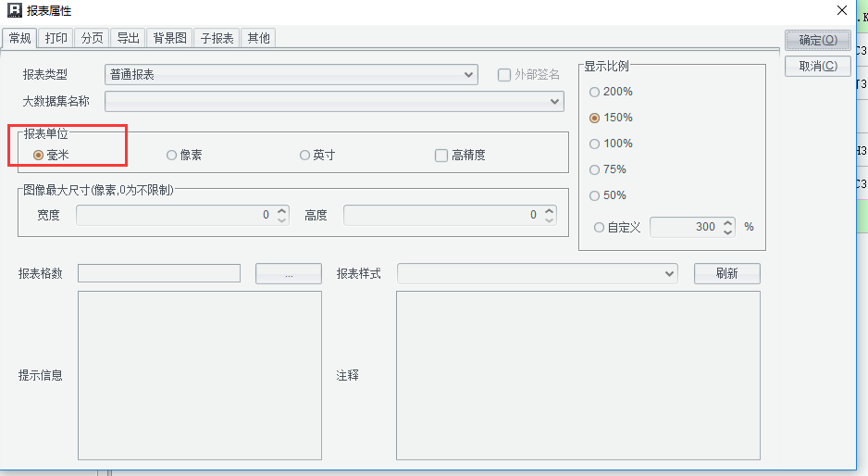Image resolution: width=868 pixels, height=476 pixels.
Task: Decrease 宽度 with the down arrow
Action: click(x=281, y=220)
